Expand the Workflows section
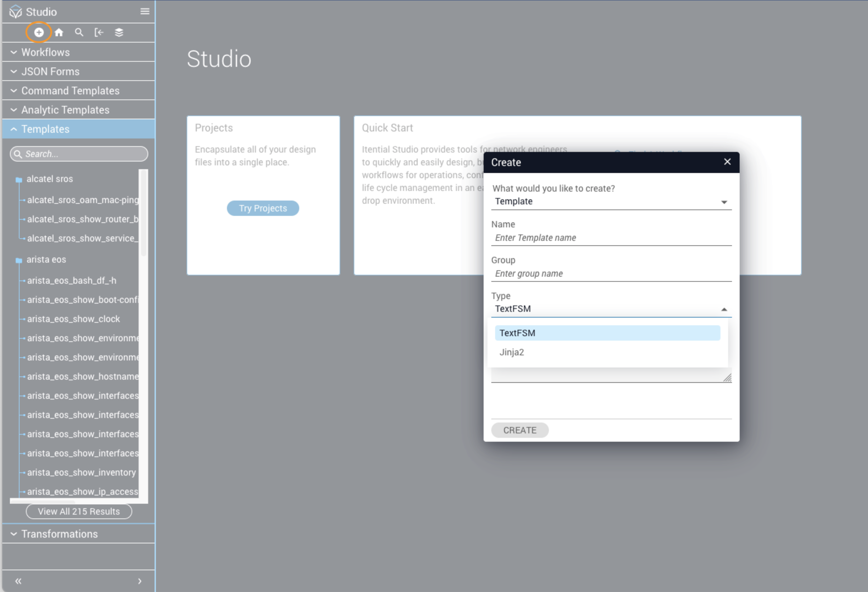 45,52
